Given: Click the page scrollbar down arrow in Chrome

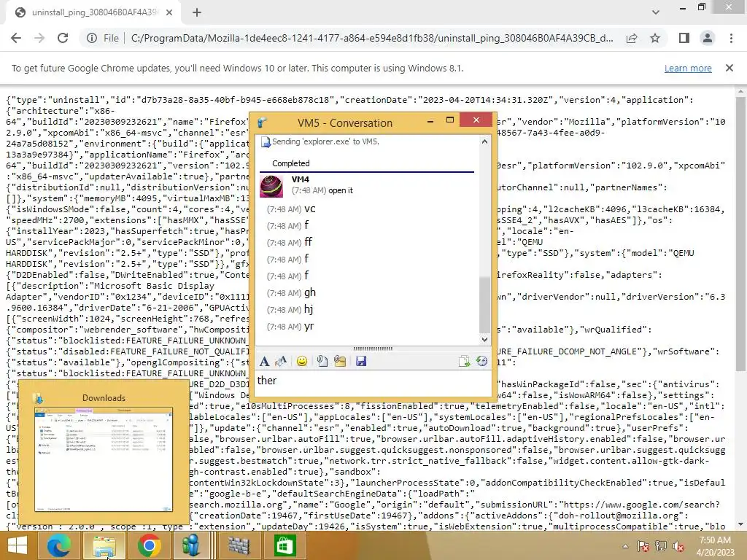Looking at the screenshot, I should point(740,525).
